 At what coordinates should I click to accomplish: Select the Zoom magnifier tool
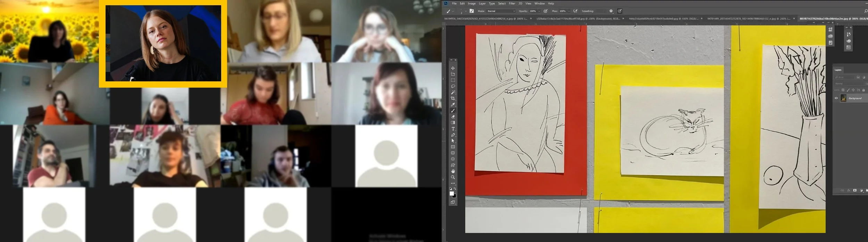pos(453,177)
